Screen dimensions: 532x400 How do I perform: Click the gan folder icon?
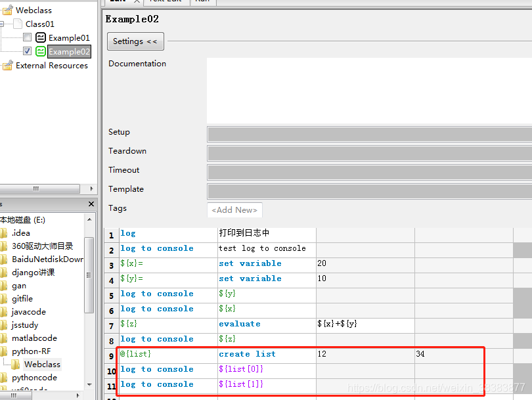pos(4,286)
